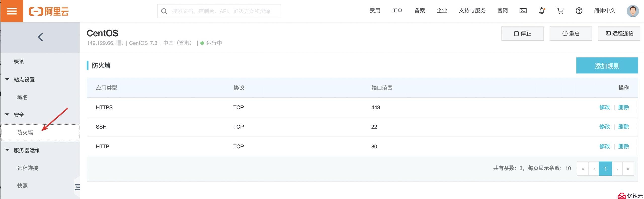The height and width of the screenshot is (199, 644).
Task: Click the port value 443
Action: tap(376, 107)
